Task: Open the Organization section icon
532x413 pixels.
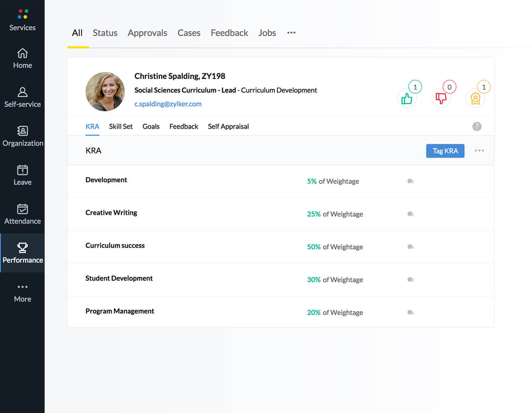Action: pyautogui.click(x=22, y=131)
